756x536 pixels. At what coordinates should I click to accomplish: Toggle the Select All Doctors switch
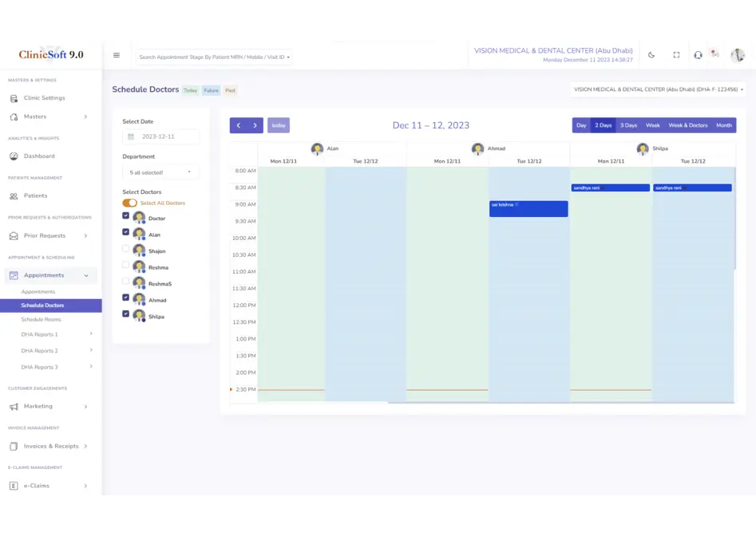129,203
